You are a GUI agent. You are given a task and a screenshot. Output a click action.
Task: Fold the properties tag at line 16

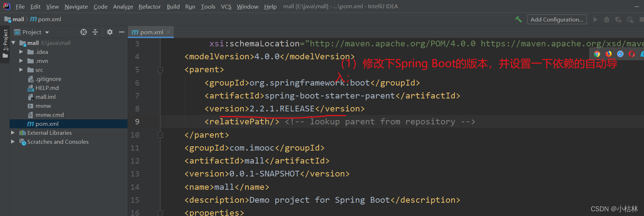tap(160, 212)
